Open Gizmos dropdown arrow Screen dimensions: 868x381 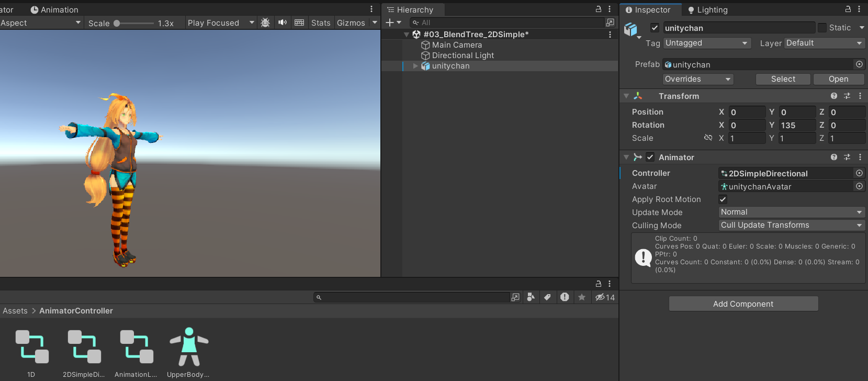tap(375, 23)
